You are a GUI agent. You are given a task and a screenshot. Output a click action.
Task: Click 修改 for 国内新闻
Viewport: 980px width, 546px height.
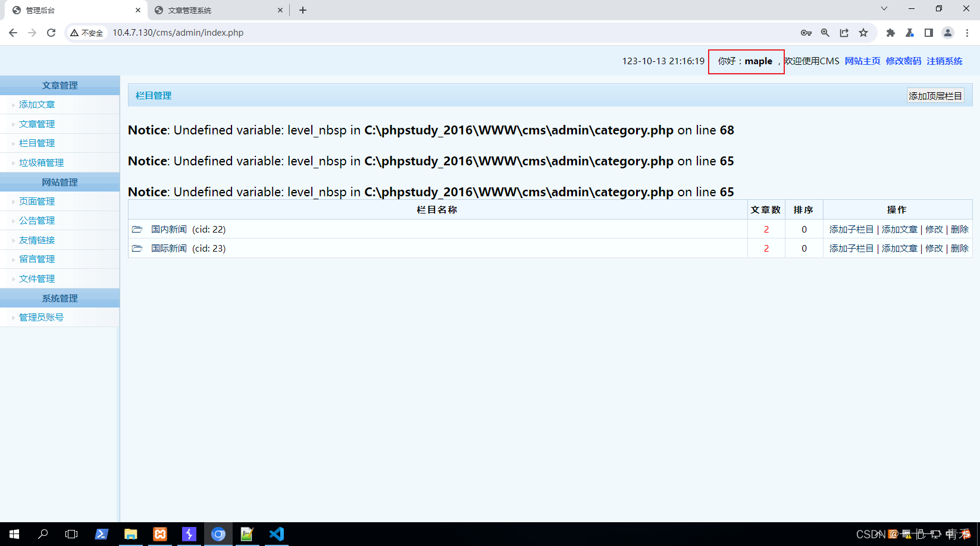[934, 230]
